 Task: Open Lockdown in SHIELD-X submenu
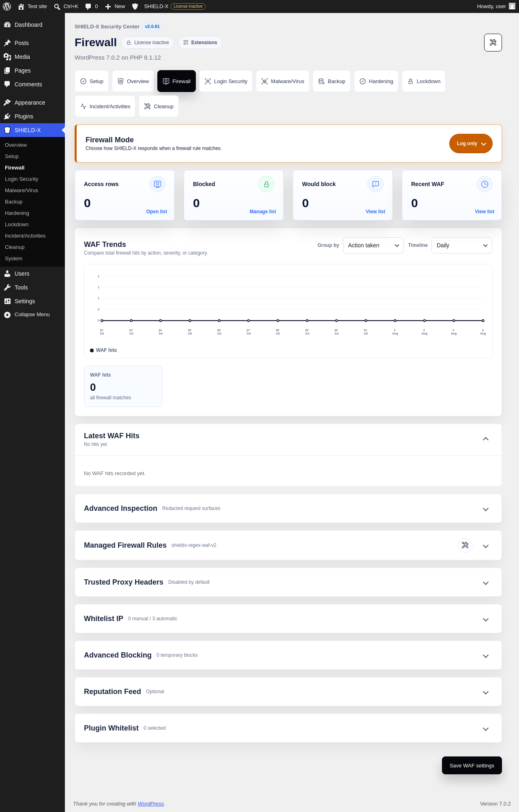coord(32,225)
